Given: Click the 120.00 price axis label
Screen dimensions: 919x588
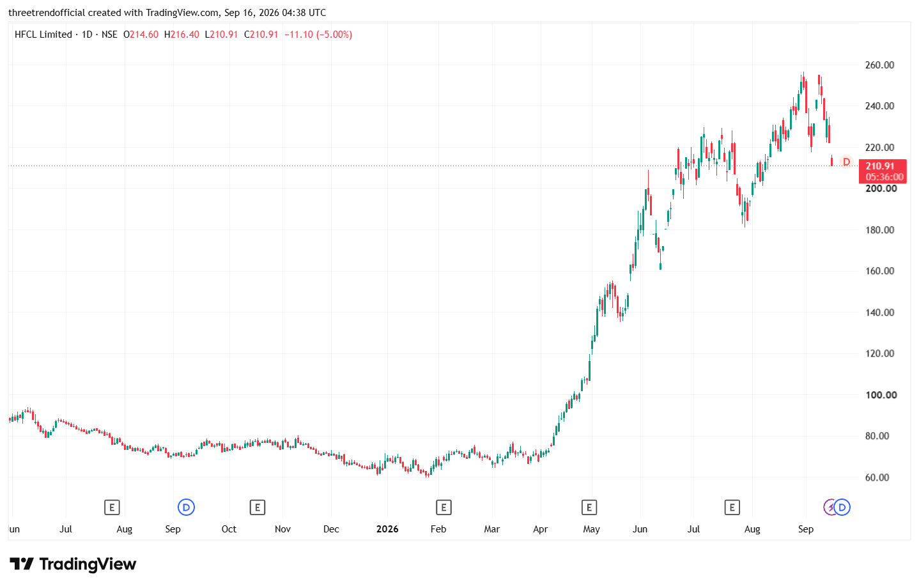Looking at the screenshot, I should 879,353.
